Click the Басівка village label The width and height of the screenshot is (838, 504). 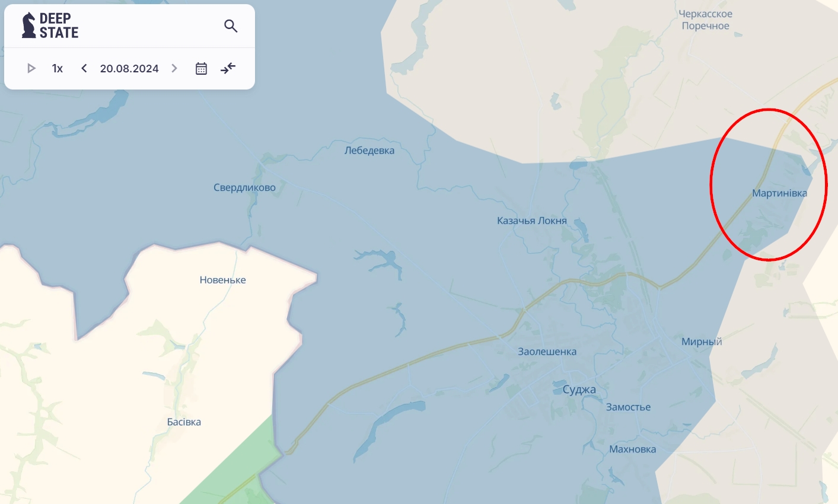[x=184, y=422]
